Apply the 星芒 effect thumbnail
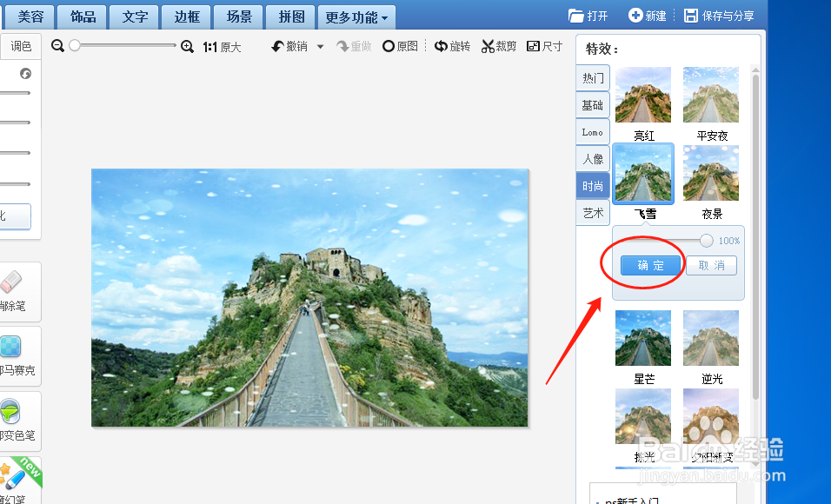The width and height of the screenshot is (831, 504). 643,338
